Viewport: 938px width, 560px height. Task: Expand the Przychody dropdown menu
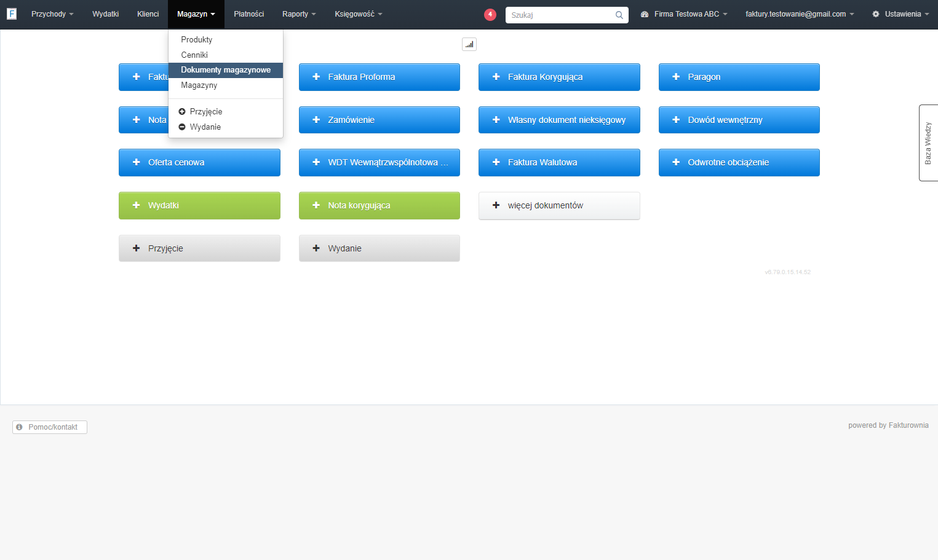coord(52,14)
